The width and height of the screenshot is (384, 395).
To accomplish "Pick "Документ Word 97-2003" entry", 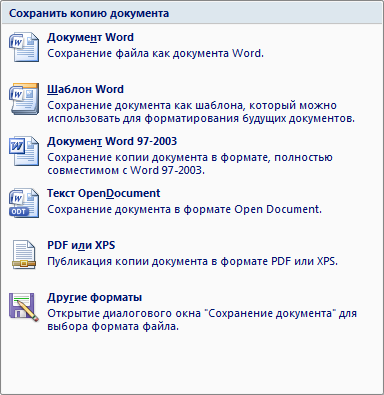I will click(x=112, y=141).
